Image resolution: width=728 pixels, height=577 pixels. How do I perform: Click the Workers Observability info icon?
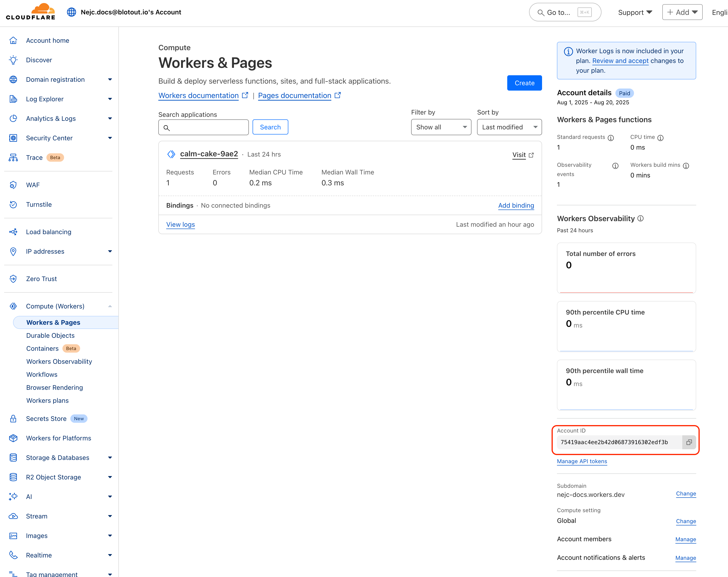640,219
